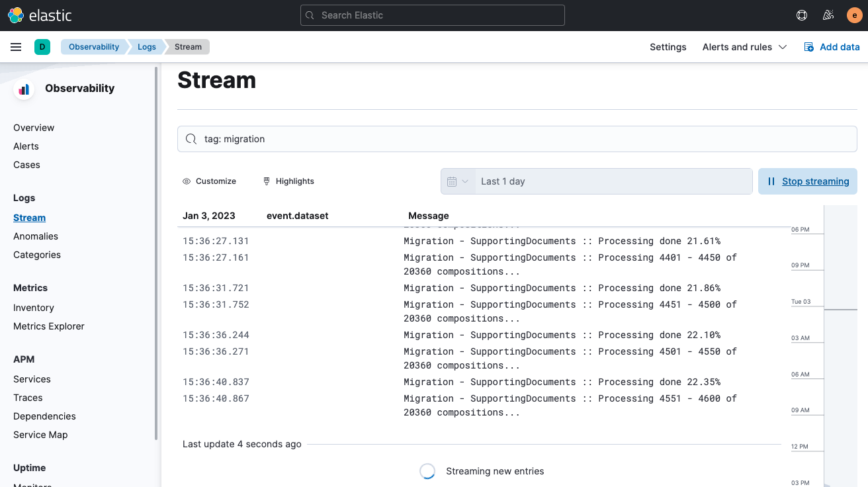Click the Observability logo icon in sidebar

[x=24, y=89]
